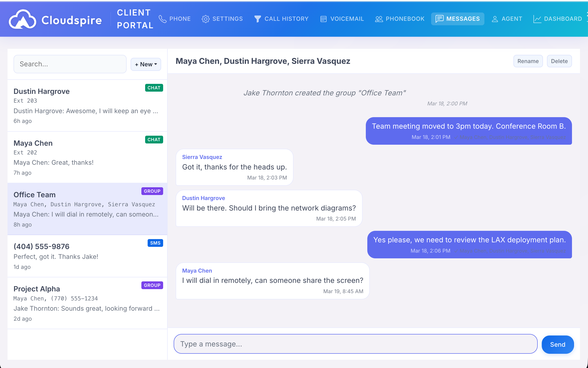Click the Cloudspire cloud logo

[23, 19]
